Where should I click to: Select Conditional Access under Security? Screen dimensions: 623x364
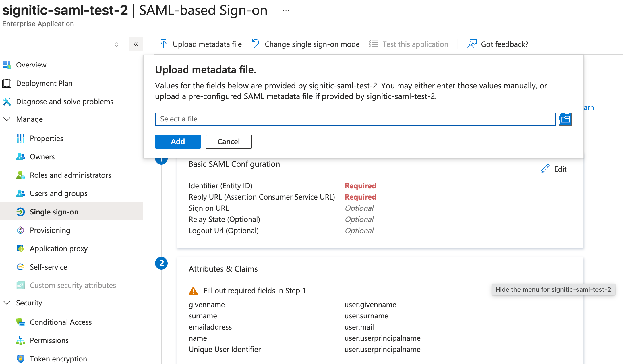pos(61,322)
